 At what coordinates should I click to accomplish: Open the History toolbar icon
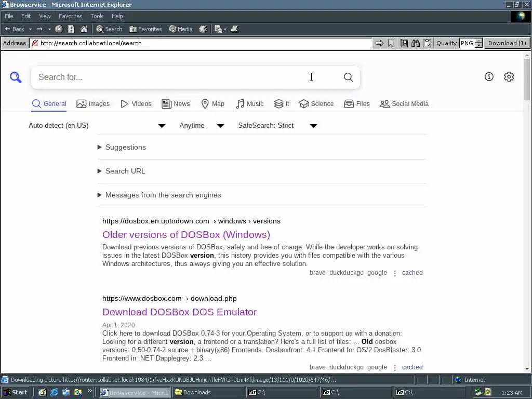tap(203, 29)
